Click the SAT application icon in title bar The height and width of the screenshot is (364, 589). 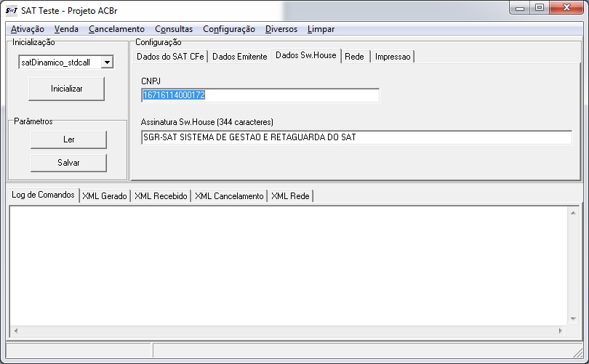11,10
